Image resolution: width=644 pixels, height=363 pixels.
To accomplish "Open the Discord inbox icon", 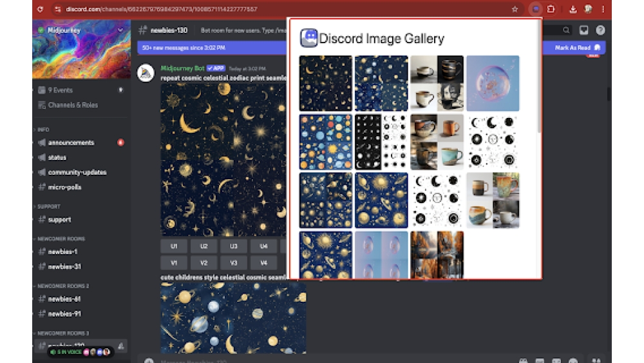I will click(583, 30).
